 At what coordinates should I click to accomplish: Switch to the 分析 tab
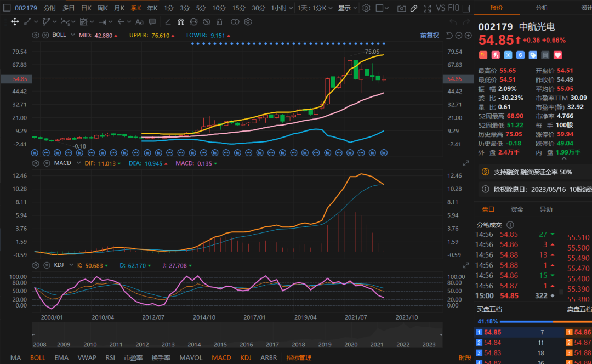pyautogui.click(x=542, y=8)
